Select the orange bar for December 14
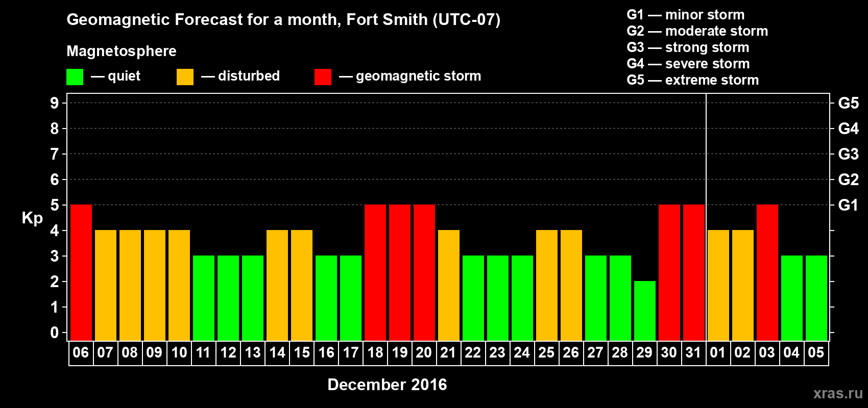The width and height of the screenshot is (868, 408). (277, 286)
